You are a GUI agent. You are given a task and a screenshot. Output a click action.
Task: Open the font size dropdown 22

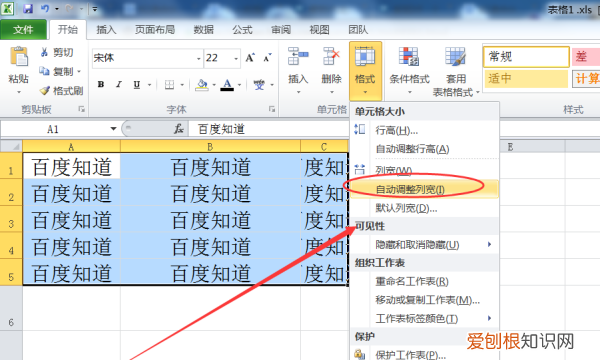(236, 59)
